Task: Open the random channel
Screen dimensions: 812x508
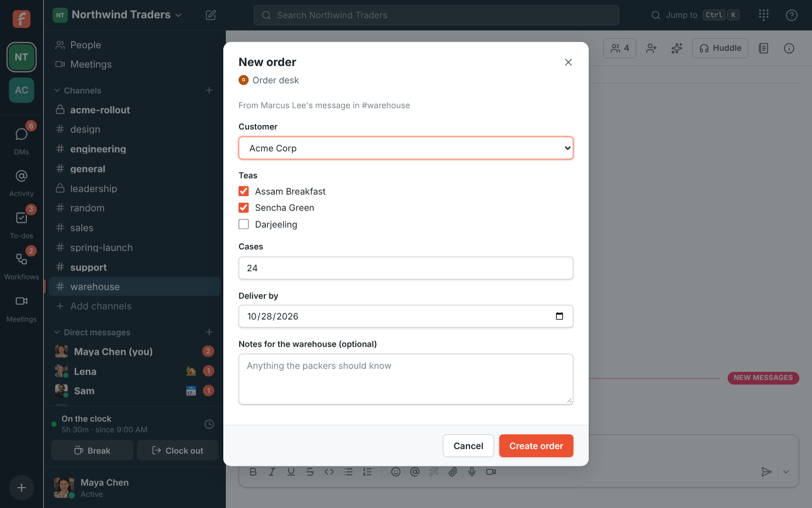Action: pos(134,208)
